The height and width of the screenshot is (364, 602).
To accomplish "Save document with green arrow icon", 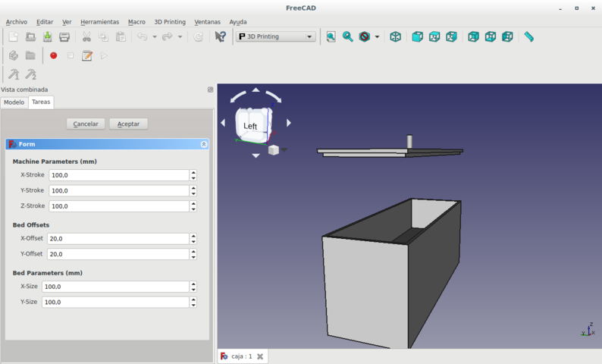I will coord(47,36).
